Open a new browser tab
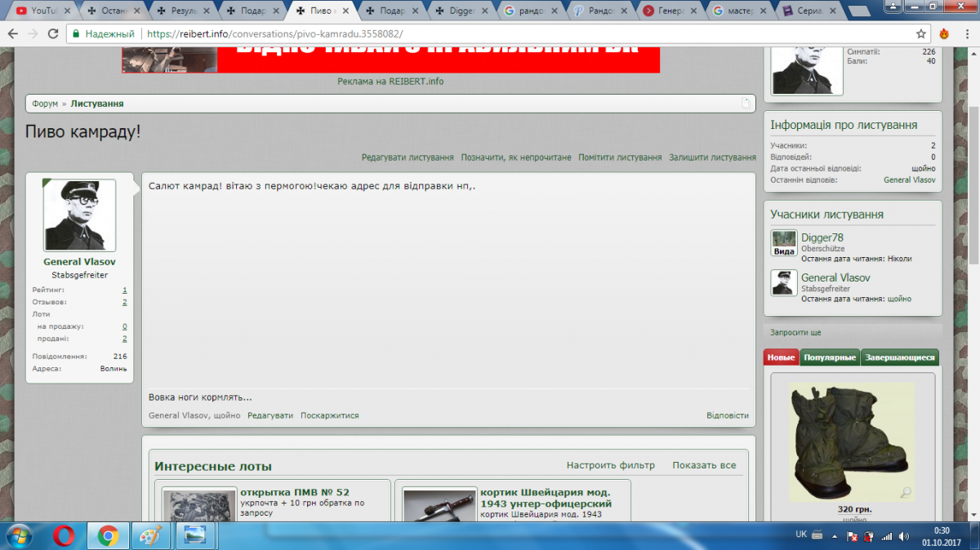This screenshot has height=550, width=980. [860, 11]
